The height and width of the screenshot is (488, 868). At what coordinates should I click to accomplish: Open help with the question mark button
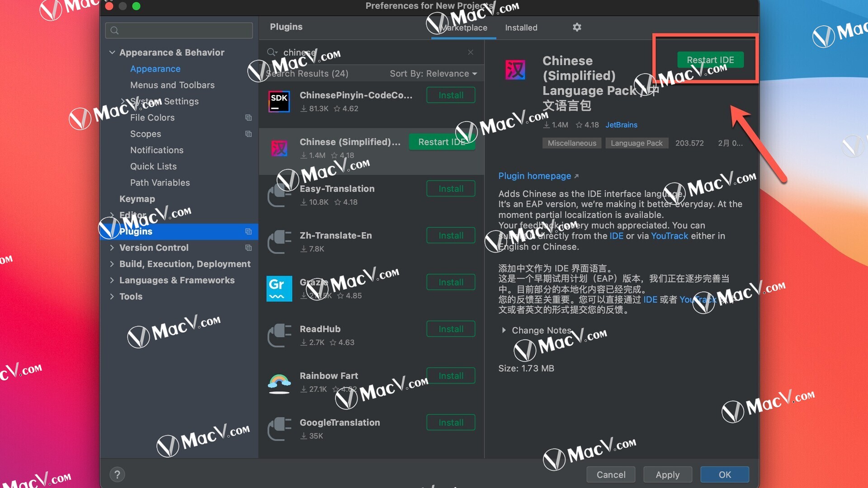[x=117, y=474]
